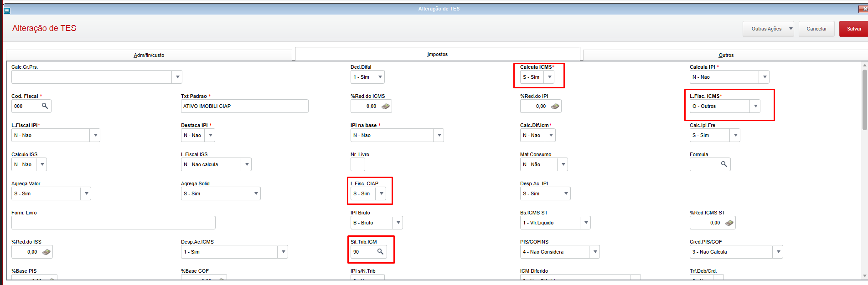This screenshot has height=285, width=868.
Task: Click scrollbar up arrow
Action: (865, 66)
